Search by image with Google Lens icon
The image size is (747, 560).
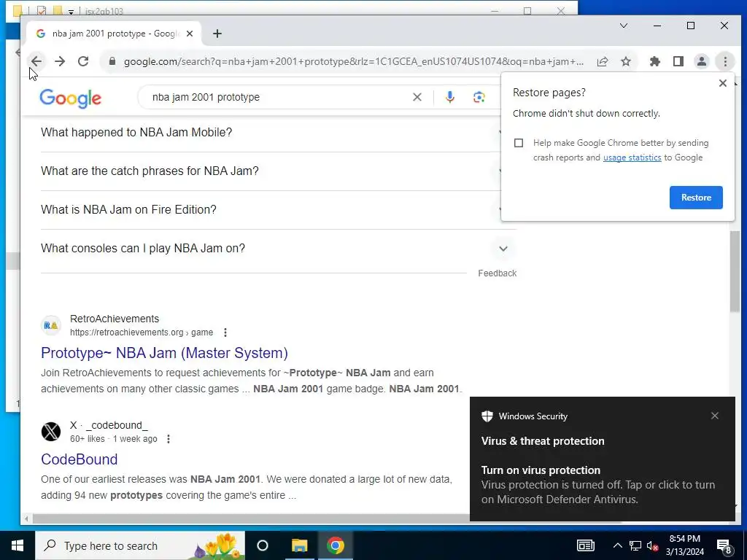click(479, 97)
